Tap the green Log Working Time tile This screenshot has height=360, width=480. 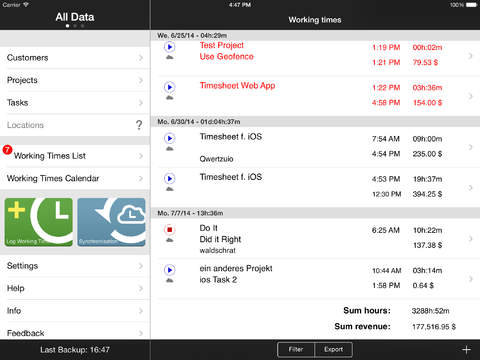pyautogui.click(x=39, y=222)
